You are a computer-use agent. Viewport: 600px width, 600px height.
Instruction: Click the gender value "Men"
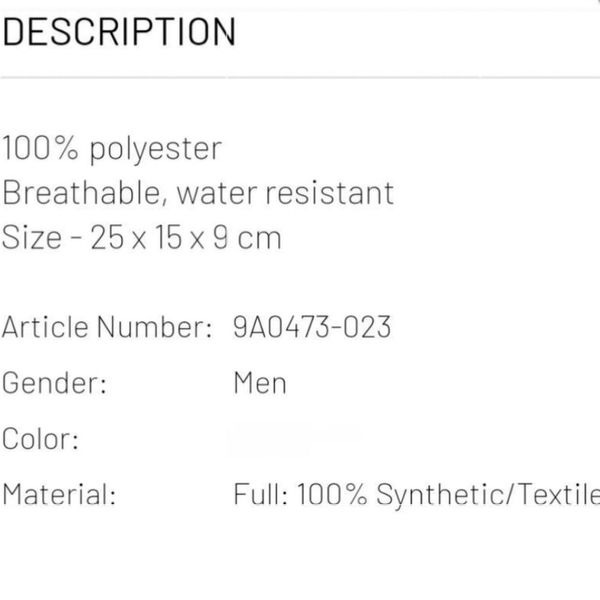(260, 383)
